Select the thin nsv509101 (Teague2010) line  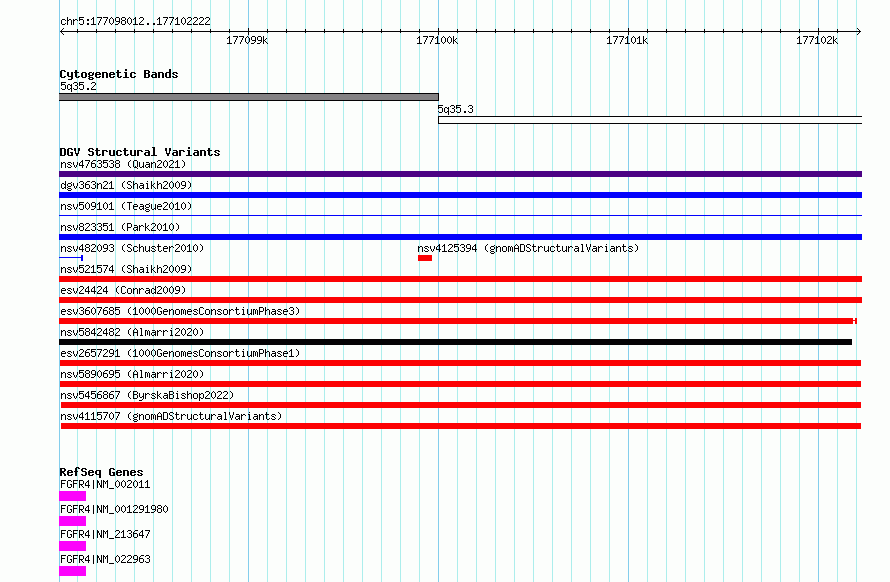click(460, 216)
